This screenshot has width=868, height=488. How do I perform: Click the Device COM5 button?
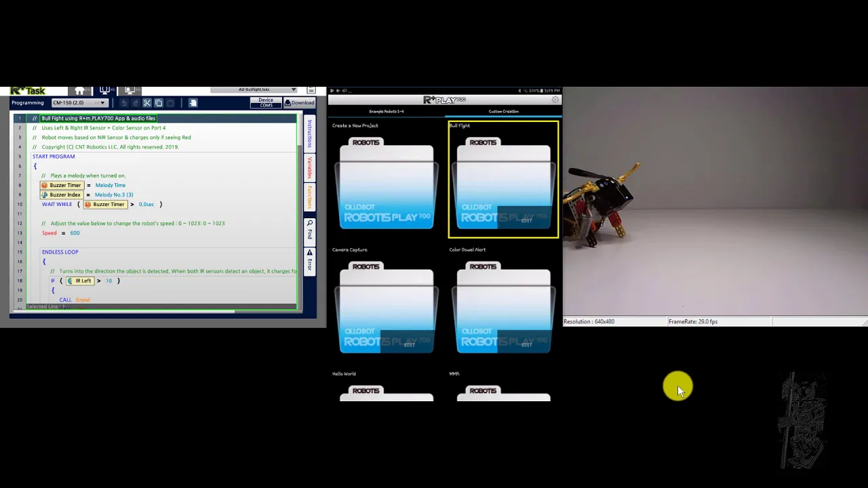[266, 102]
